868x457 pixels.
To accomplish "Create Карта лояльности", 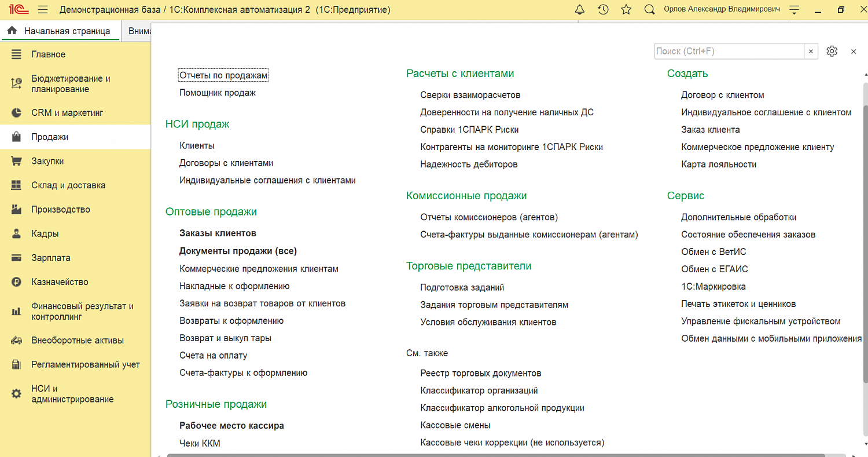I will point(719,164).
